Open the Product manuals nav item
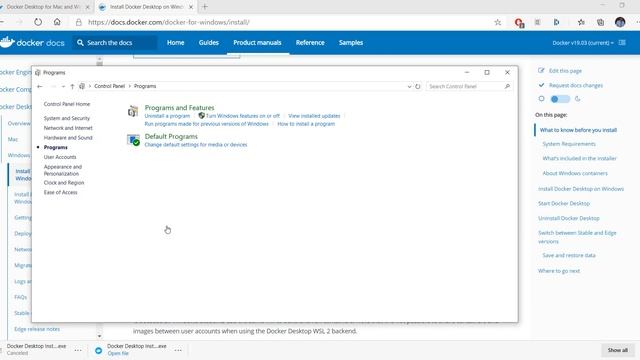Viewport: 640px width, 360px height. (x=257, y=42)
